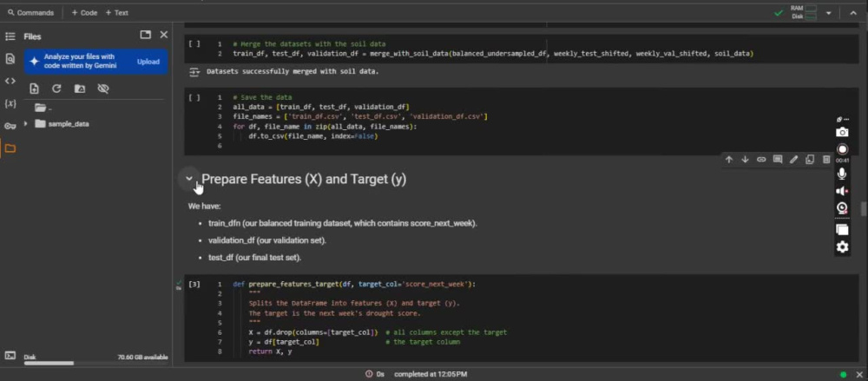Open the Find and replace sidebar icon
This screenshot has width=868, height=381.
pyautogui.click(x=10, y=59)
